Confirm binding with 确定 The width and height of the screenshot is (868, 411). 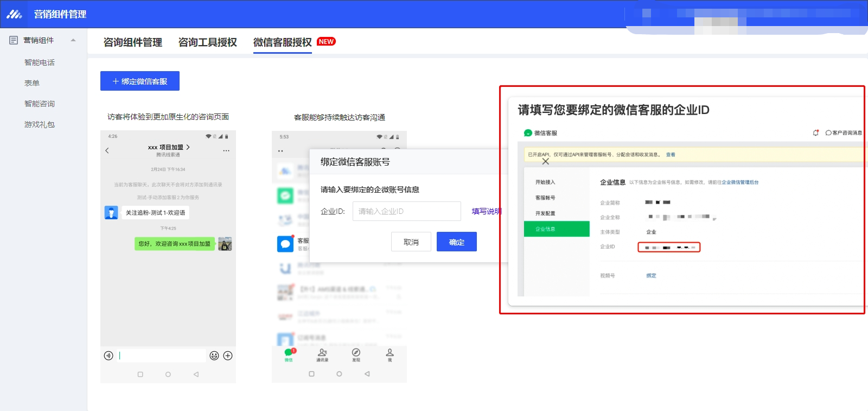(457, 242)
